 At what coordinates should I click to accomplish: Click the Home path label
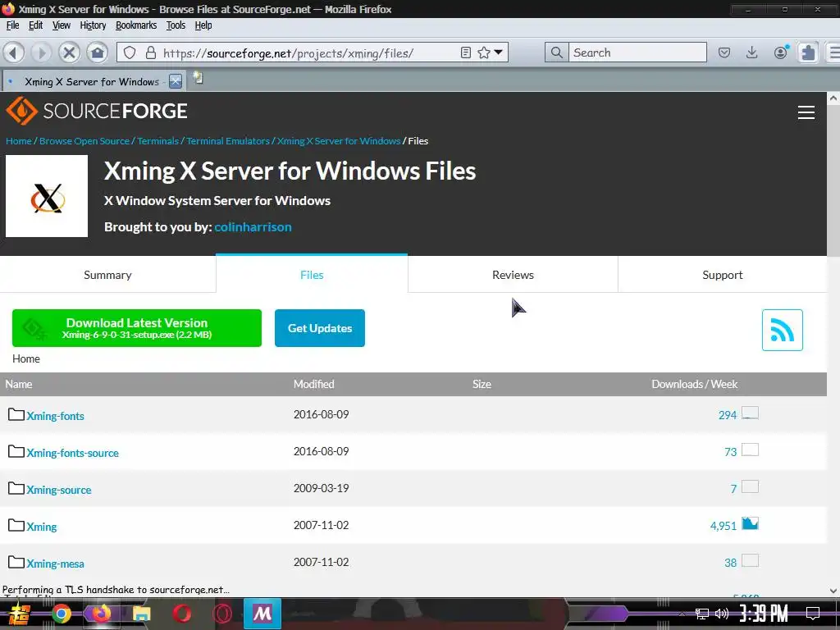click(x=25, y=359)
